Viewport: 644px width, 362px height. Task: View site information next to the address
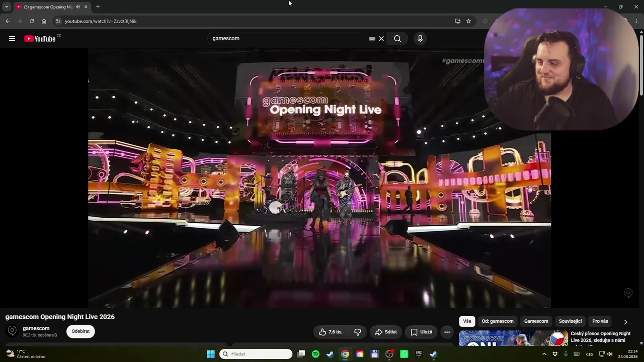coord(58,21)
